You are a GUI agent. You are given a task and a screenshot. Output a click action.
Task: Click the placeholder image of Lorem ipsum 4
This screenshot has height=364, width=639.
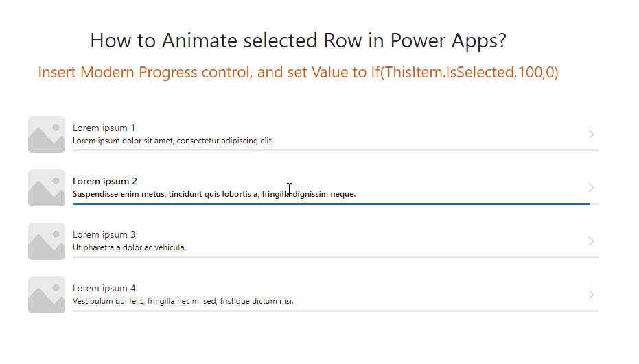click(47, 295)
